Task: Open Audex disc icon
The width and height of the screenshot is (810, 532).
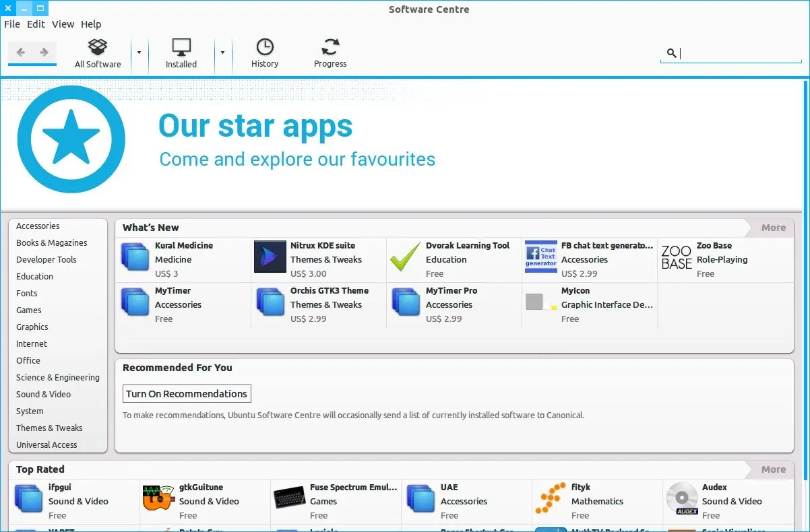Action: [682, 499]
